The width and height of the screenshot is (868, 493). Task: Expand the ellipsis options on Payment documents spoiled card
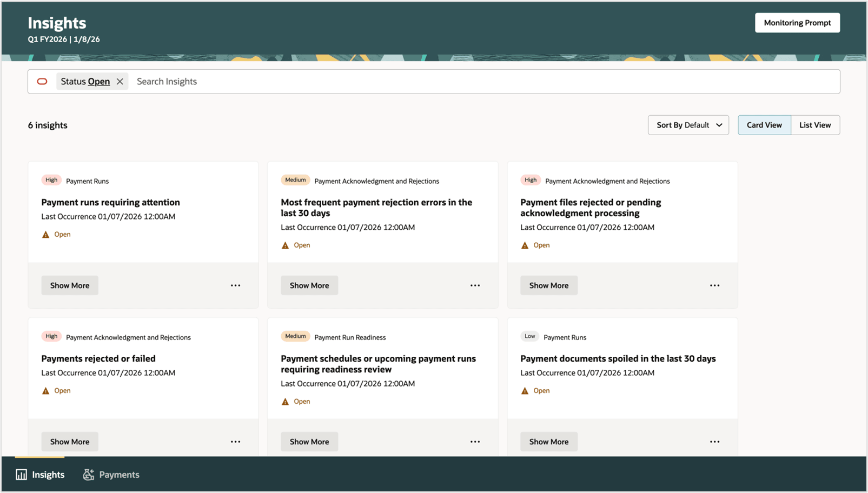pyautogui.click(x=714, y=441)
